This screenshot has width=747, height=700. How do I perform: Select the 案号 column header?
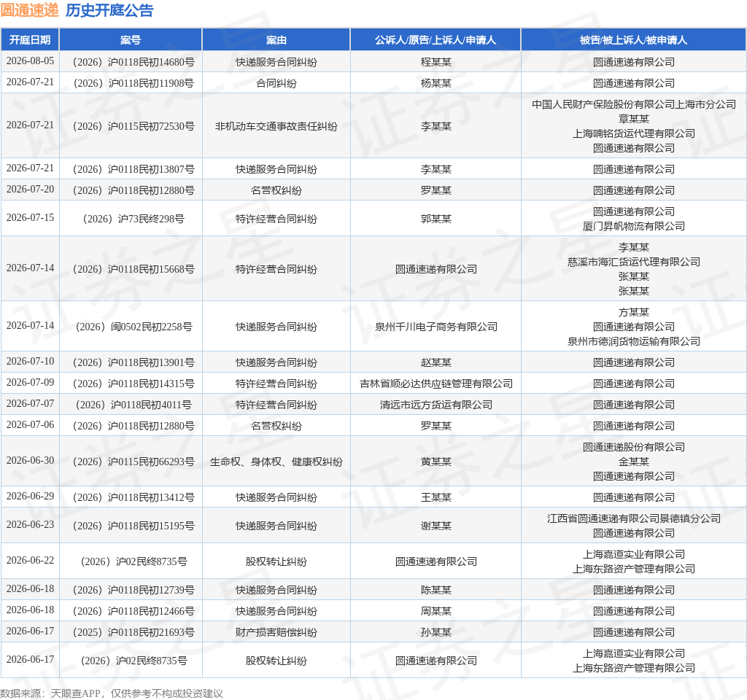coord(131,40)
